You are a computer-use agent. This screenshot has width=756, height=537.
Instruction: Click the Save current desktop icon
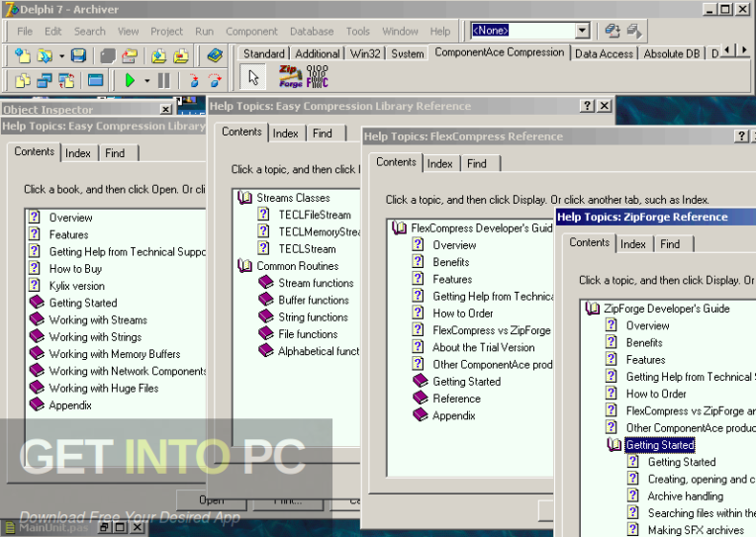(x=613, y=31)
